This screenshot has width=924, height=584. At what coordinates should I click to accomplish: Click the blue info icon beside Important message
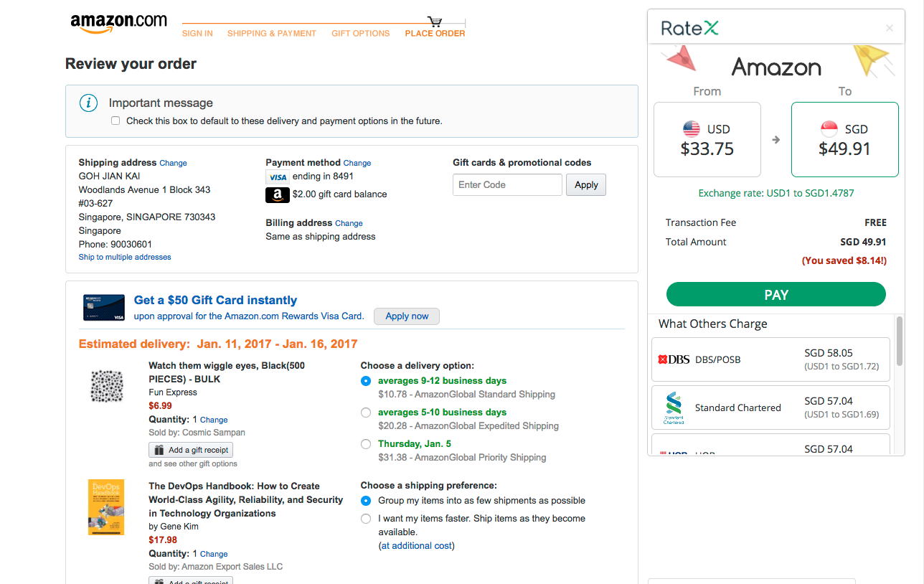point(88,103)
